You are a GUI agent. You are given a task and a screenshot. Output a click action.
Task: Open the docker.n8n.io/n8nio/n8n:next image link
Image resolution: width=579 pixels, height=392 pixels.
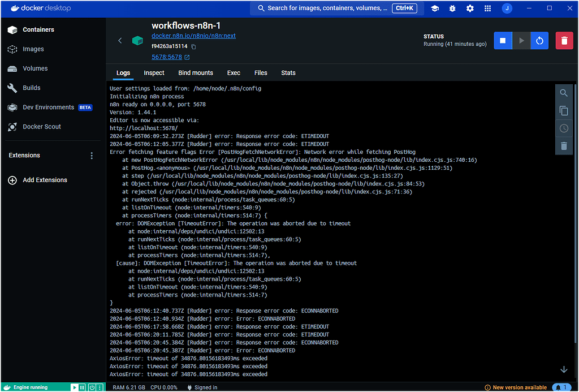193,36
